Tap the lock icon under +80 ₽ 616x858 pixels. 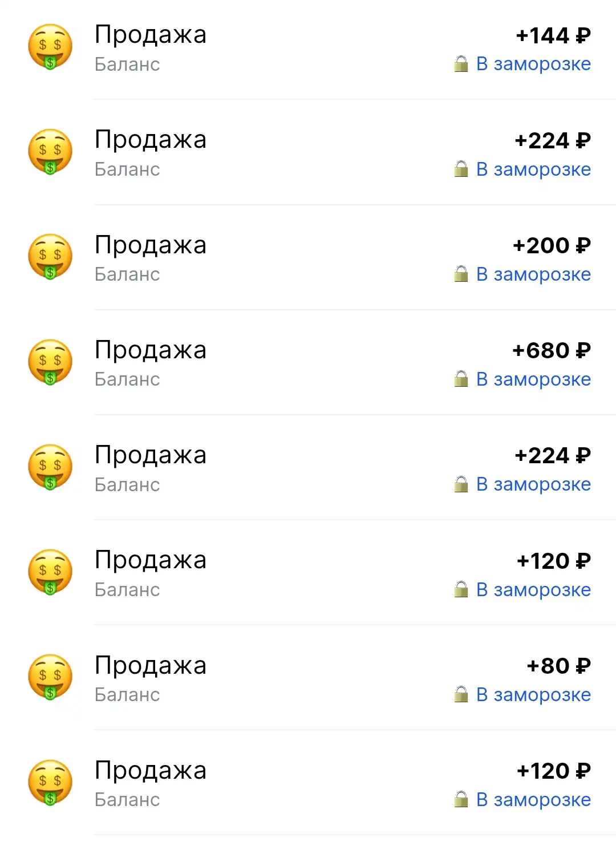[x=461, y=694]
